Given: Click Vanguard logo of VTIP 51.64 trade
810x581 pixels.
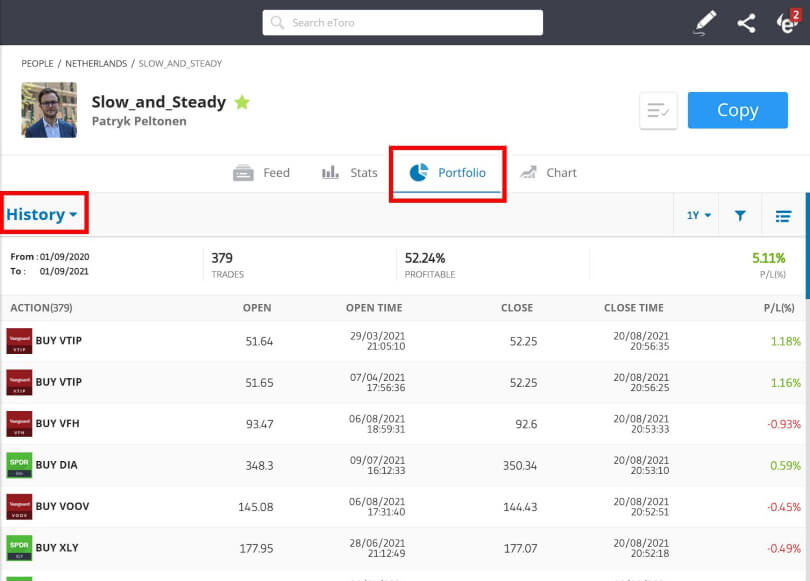Looking at the screenshot, I should (19, 341).
